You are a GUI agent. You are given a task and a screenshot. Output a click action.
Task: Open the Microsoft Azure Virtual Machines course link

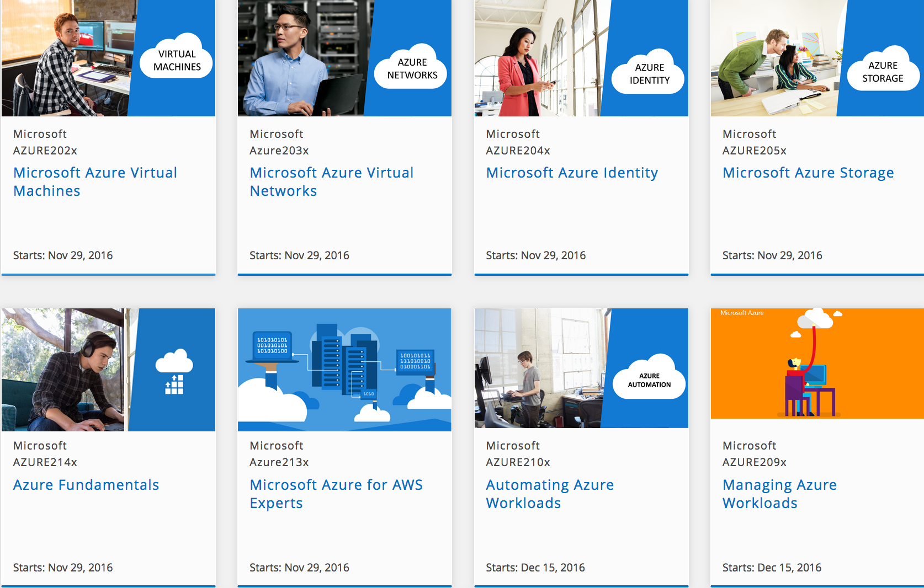pos(95,181)
